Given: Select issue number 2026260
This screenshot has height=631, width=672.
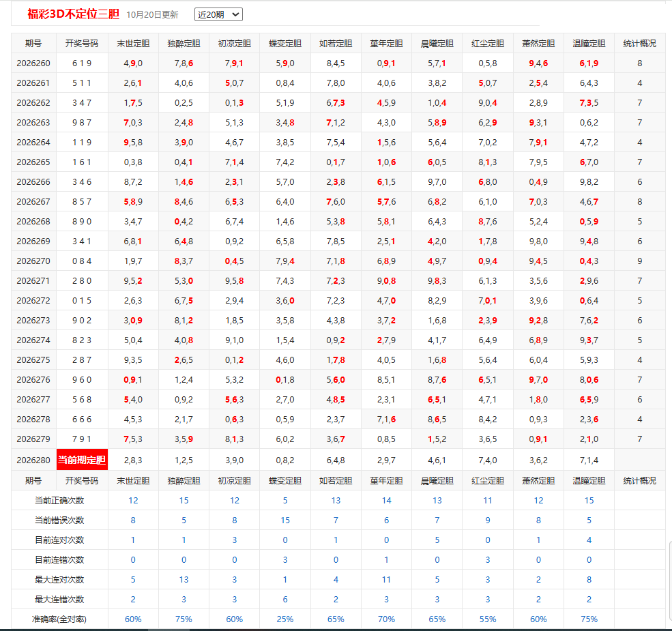Looking at the screenshot, I should click(x=33, y=63).
